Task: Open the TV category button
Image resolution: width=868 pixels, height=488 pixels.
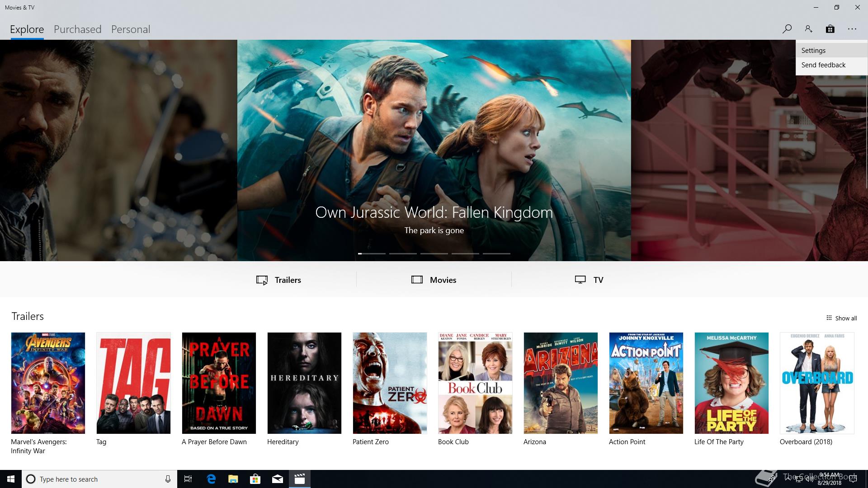Action: click(589, 280)
